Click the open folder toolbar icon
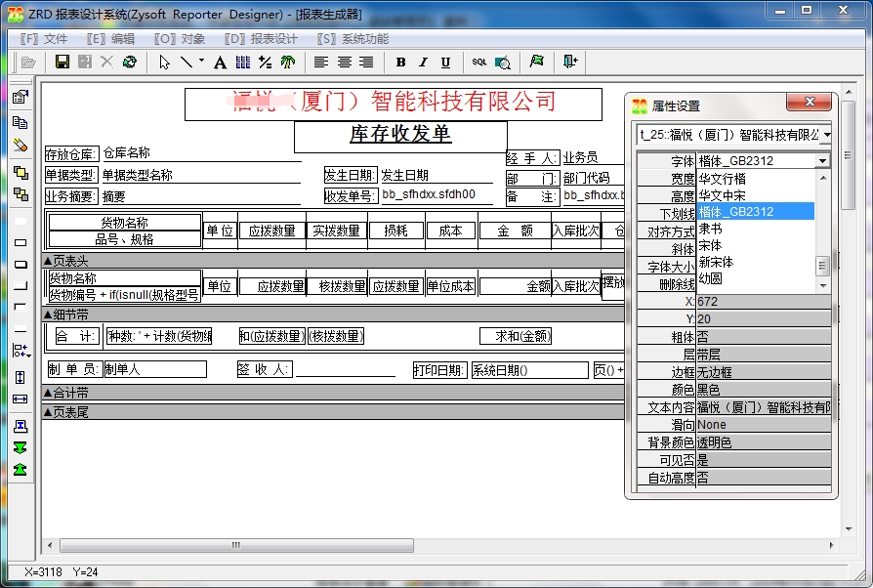 tap(28, 63)
